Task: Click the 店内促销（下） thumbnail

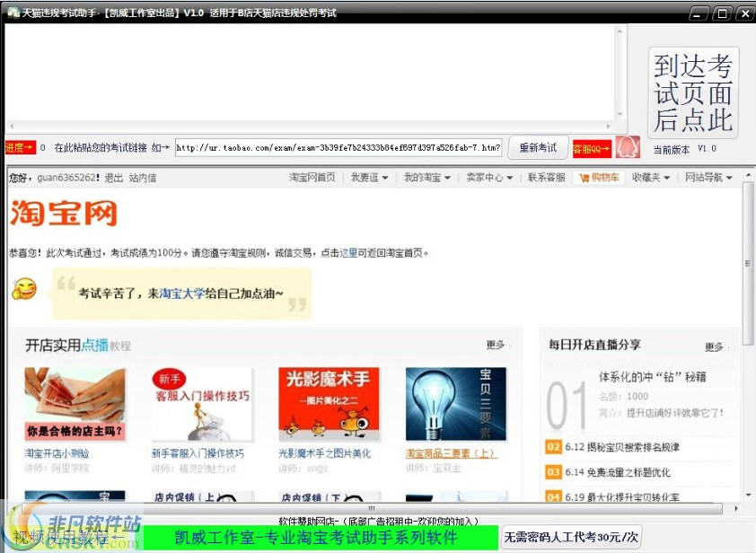Action: [329, 496]
